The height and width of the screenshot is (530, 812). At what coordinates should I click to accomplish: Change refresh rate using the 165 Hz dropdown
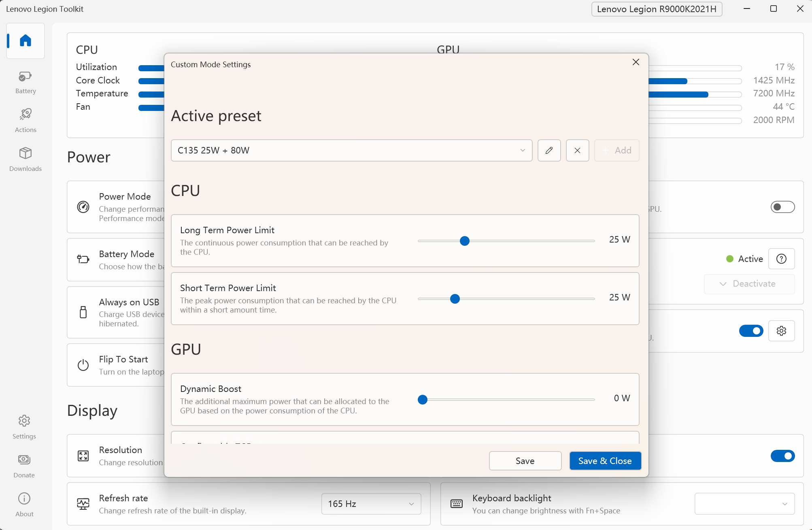371,504
